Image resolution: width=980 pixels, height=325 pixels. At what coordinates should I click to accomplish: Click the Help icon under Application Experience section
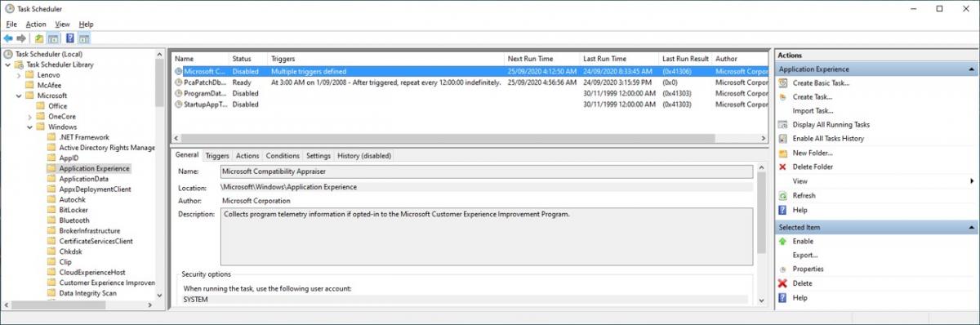783,210
